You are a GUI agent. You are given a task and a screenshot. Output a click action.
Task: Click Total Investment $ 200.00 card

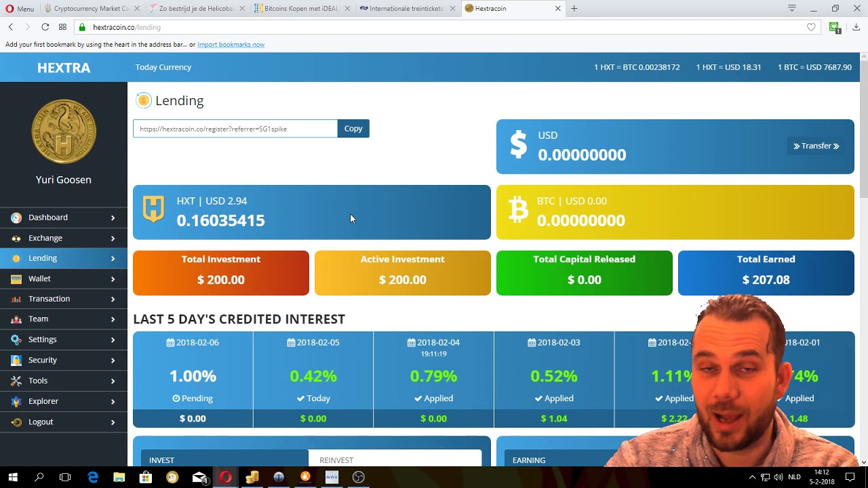[x=221, y=273]
